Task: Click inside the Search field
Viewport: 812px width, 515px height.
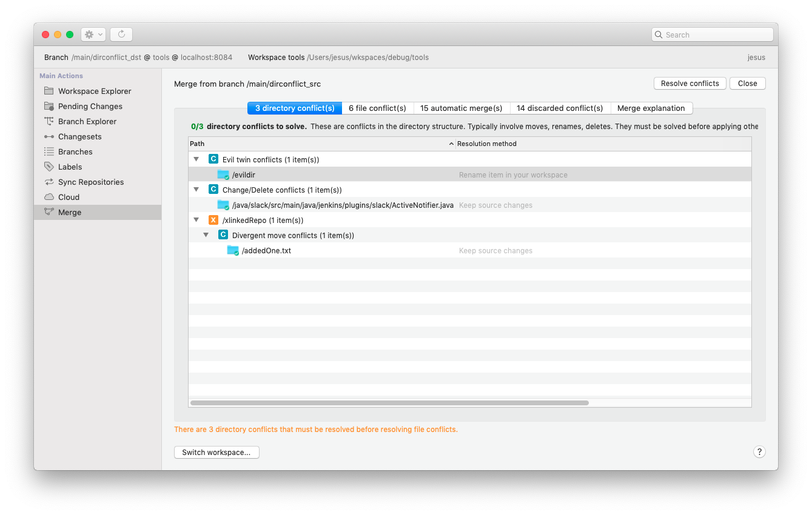Action: coord(711,35)
